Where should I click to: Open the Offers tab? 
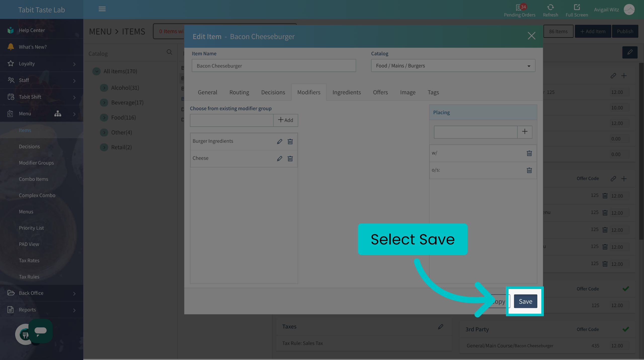point(380,92)
